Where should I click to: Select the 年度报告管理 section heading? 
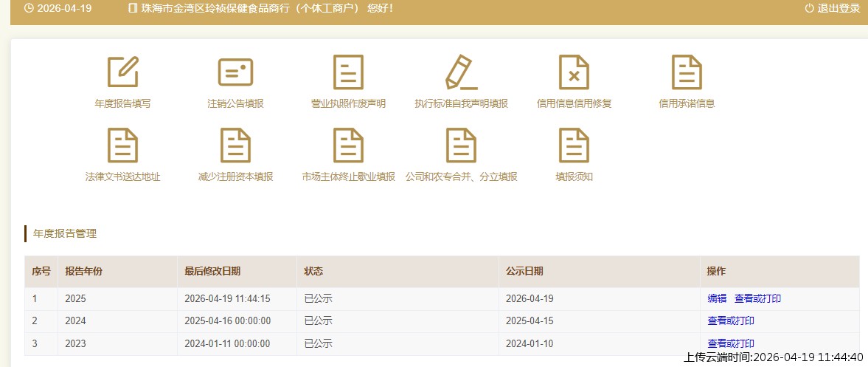click(x=65, y=234)
